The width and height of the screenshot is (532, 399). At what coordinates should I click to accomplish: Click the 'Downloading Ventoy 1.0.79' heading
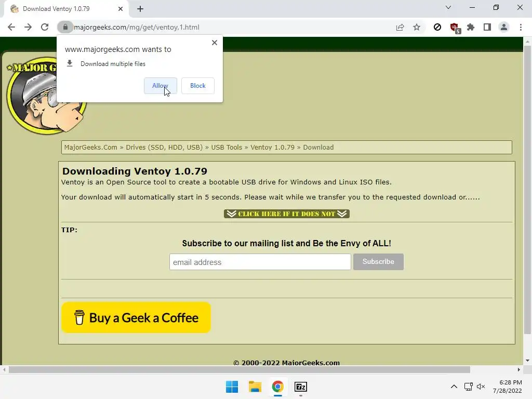(135, 171)
